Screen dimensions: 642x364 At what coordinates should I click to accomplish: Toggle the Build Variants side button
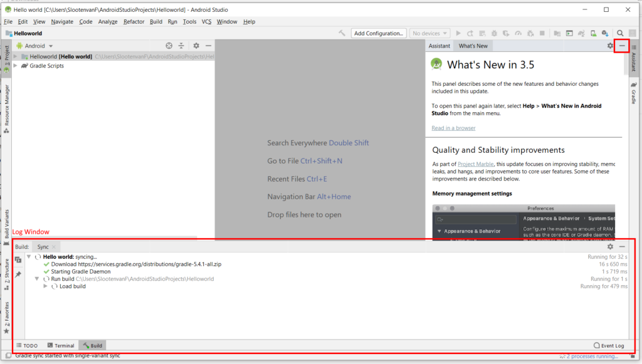pos(6,227)
